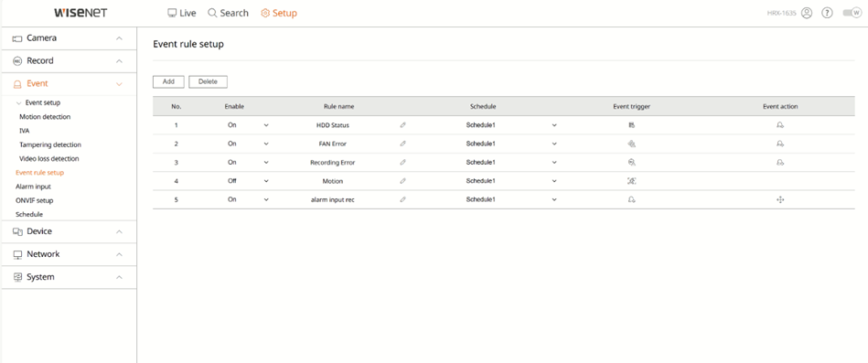The width and height of the screenshot is (868, 363).
Task: Open the user account icon
Action: (807, 13)
